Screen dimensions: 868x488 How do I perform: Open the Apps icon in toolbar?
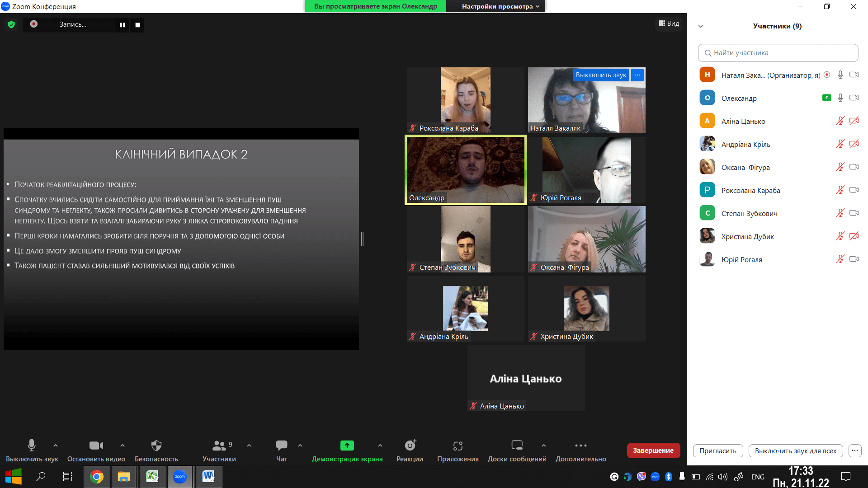click(458, 446)
